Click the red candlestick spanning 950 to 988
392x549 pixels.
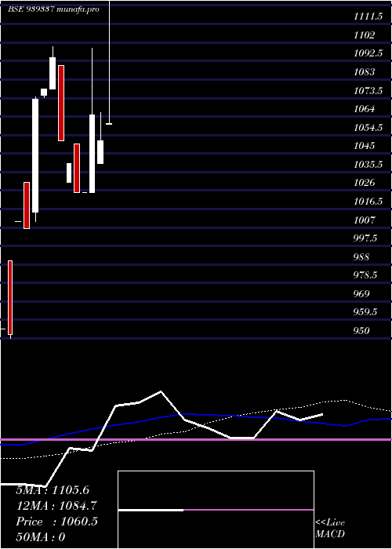coord(10,297)
